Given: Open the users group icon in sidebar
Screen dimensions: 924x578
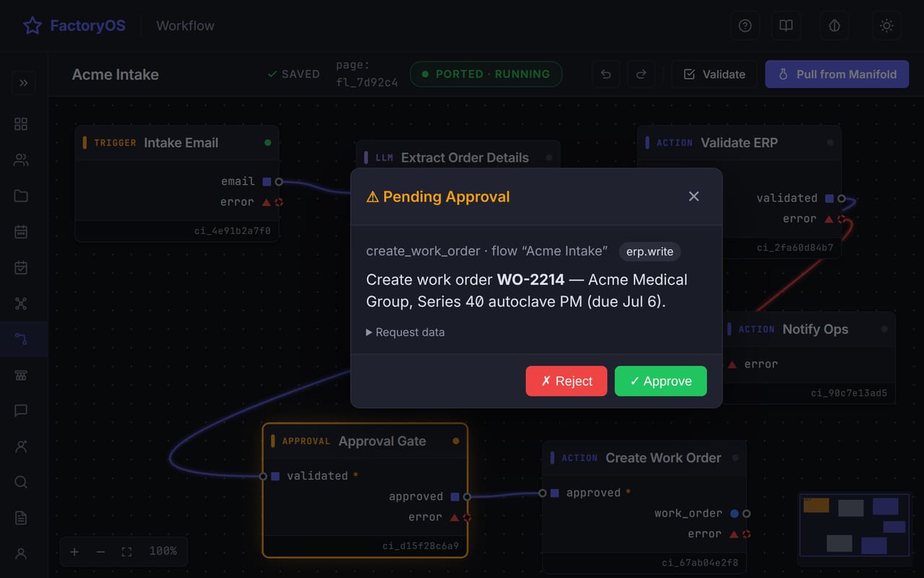Looking at the screenshot, I should 21,160.
